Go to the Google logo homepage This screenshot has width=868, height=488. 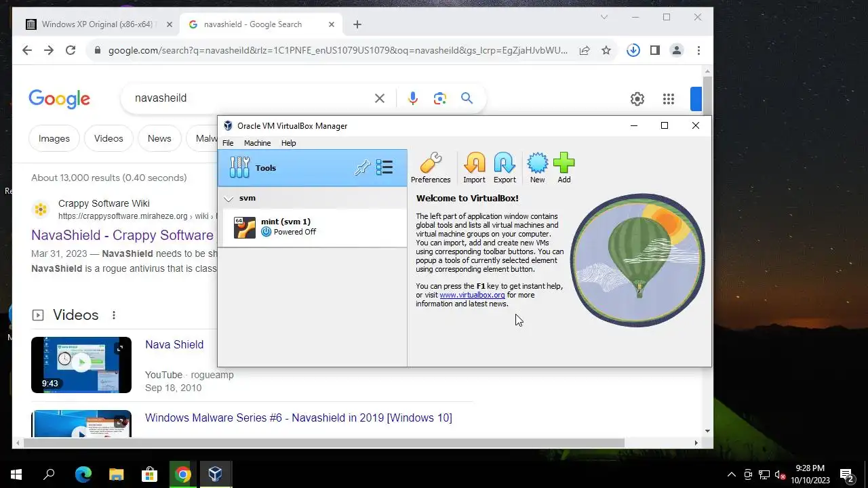point(59,98)
